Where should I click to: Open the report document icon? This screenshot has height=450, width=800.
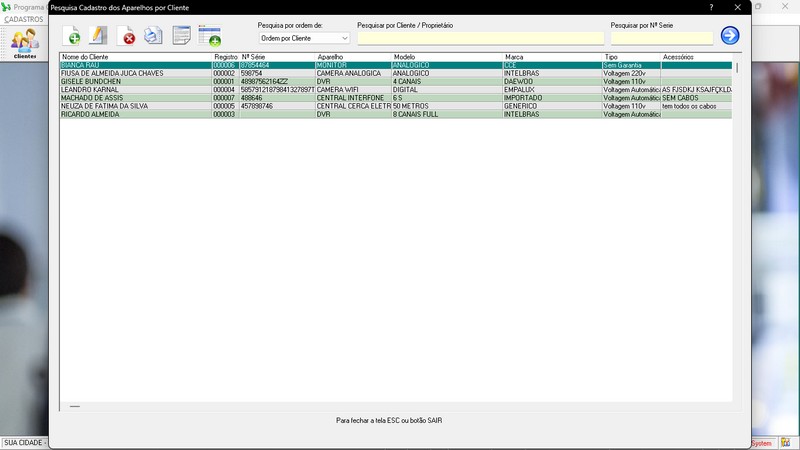click(x=181, y=36)
